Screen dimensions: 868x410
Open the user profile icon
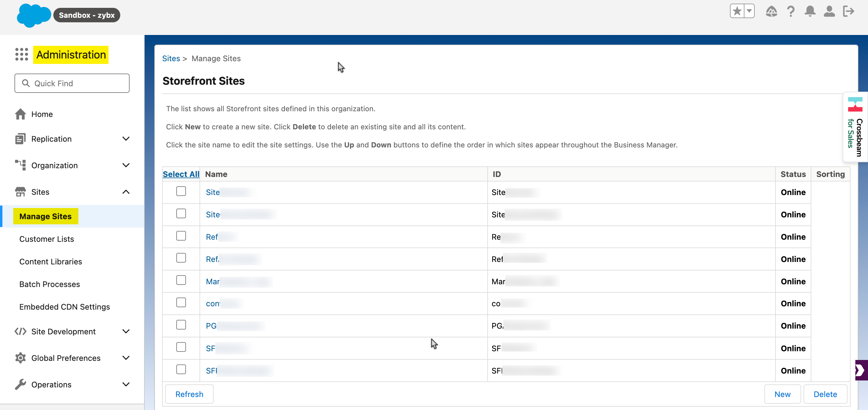coord(830,11)
